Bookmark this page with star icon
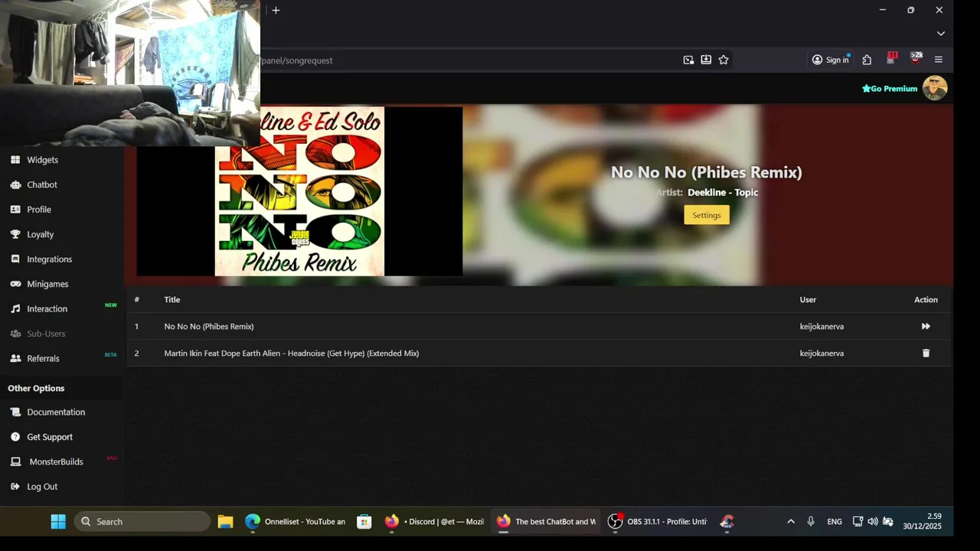The width and height of the screenshot is (980, 551). tap(724, 60)
